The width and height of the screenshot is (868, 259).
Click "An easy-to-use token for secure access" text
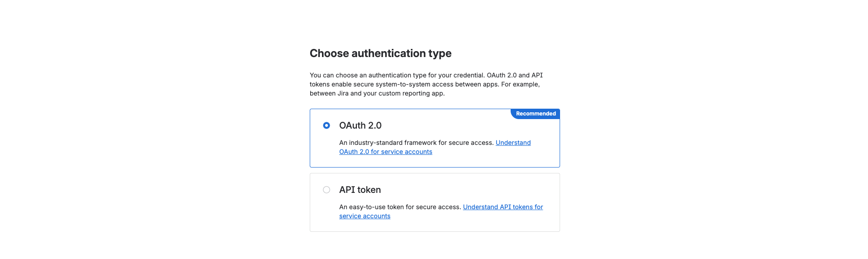(400, 207)
